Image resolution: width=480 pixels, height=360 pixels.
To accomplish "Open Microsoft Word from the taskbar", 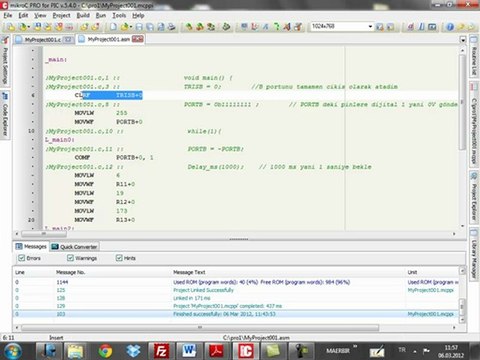I will 189,351.
